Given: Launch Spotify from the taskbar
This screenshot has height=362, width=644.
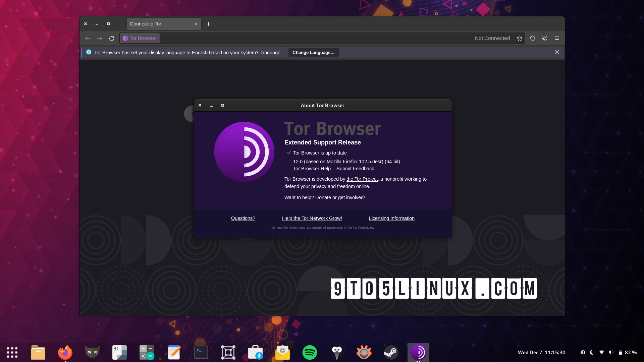Looking at the screenshot, I should 310,352.
